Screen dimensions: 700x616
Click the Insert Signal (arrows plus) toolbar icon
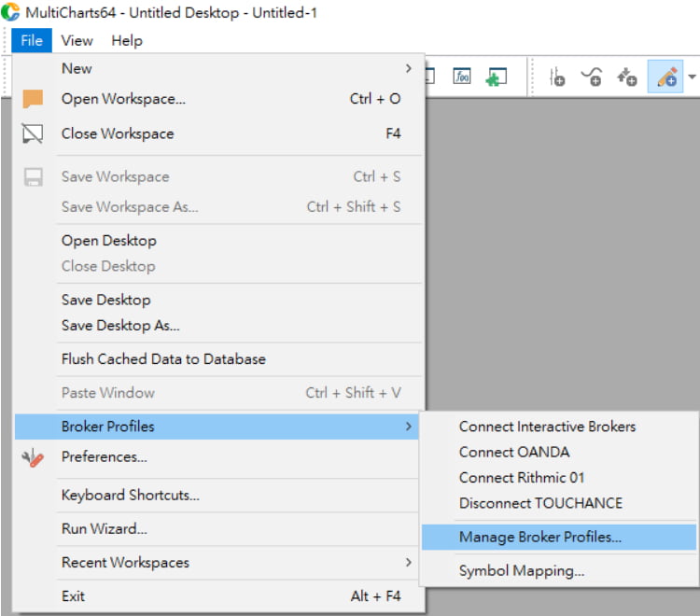[x=627, y=77]
